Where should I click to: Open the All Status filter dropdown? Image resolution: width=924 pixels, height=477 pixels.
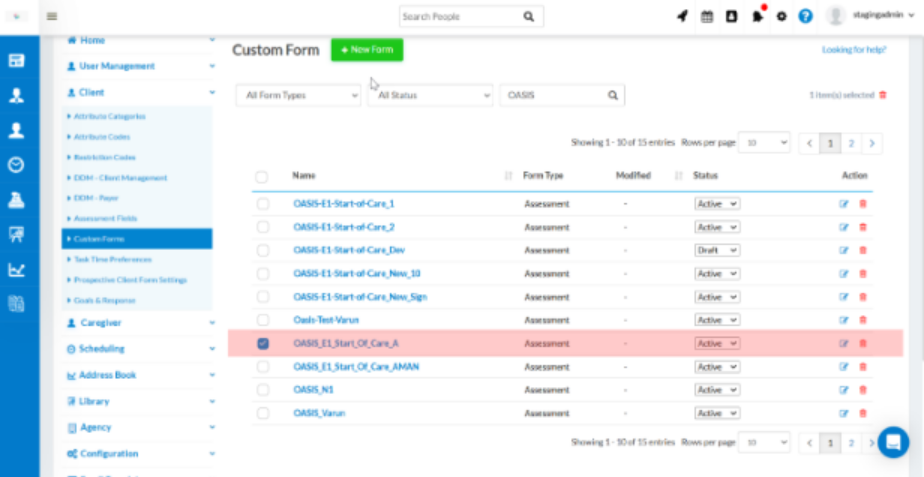click(430, 95)
